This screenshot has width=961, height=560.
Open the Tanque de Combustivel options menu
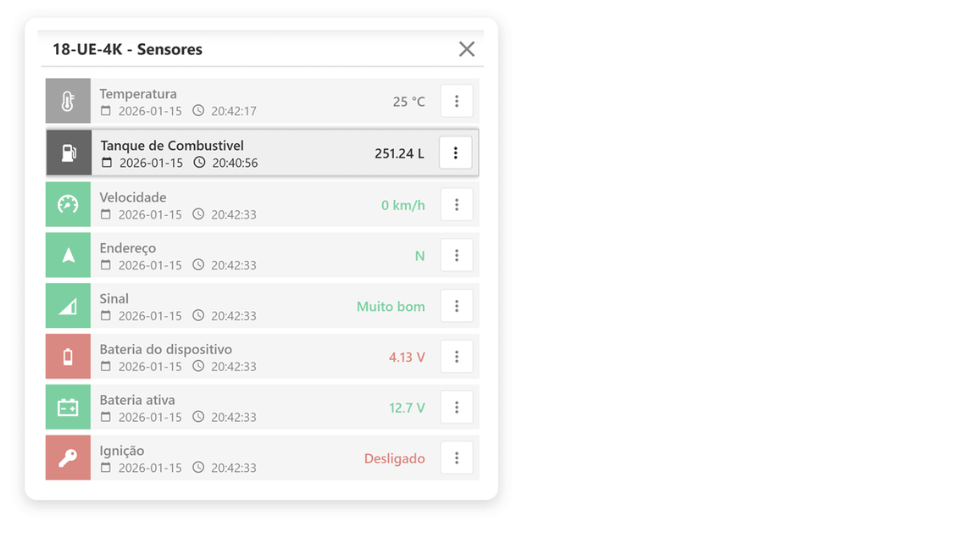(456, 153)
